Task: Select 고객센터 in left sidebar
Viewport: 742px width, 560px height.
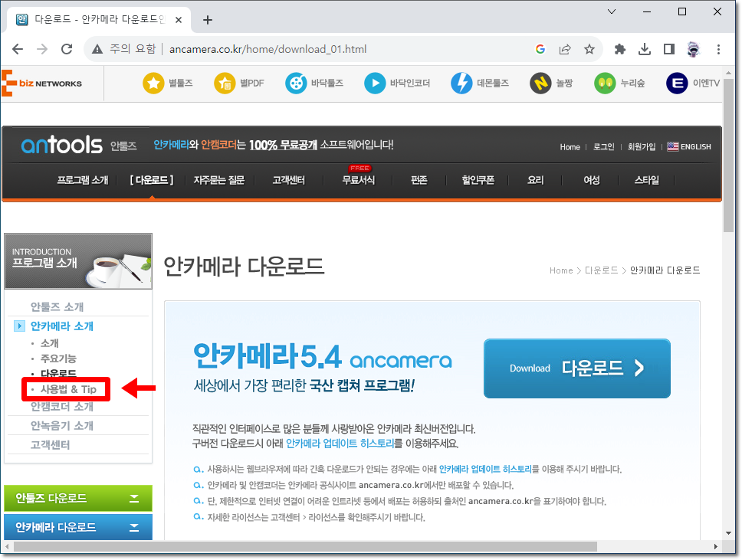Action: click(50, 444)
